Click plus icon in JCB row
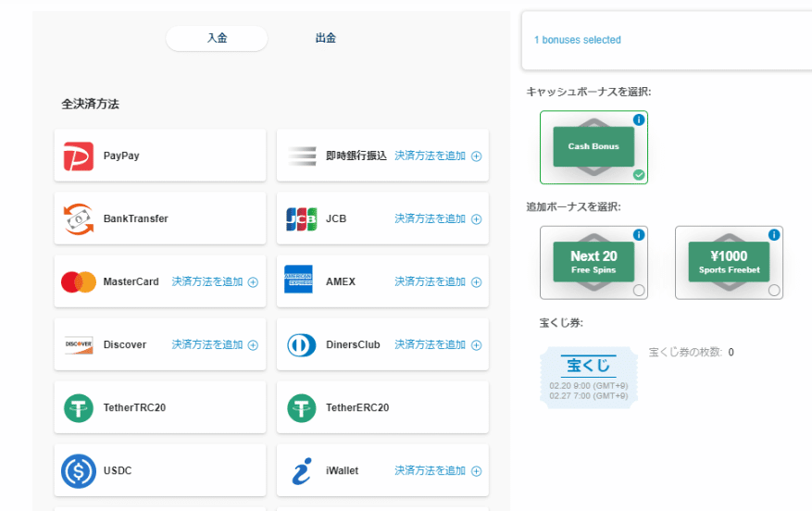Viewport: 812px width, 511px height. coord(477,219)
